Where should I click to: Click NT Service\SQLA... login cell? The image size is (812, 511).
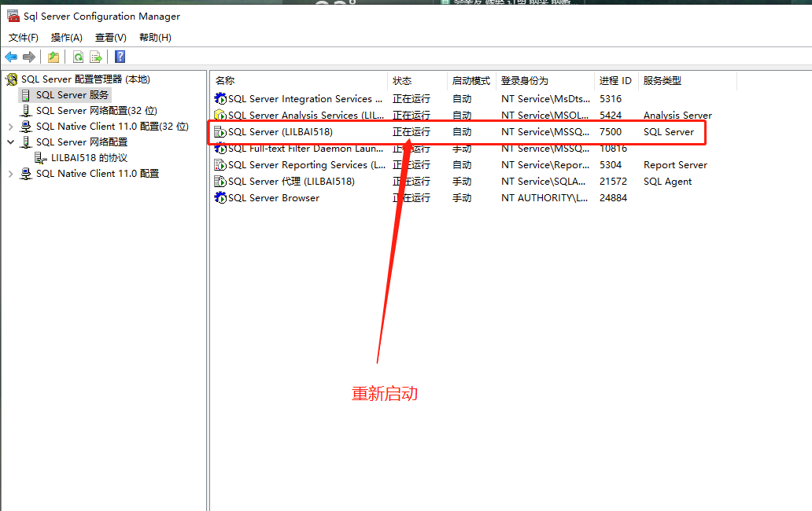543,182
